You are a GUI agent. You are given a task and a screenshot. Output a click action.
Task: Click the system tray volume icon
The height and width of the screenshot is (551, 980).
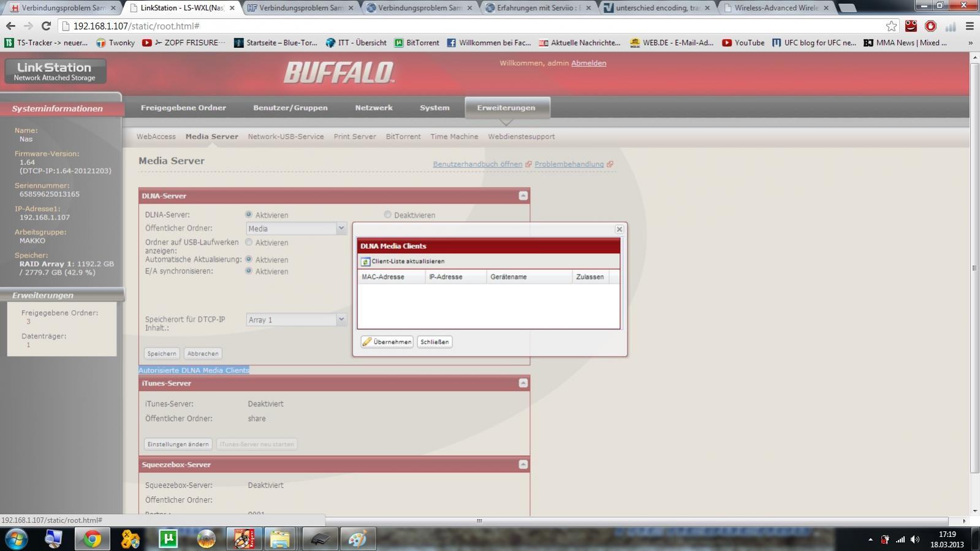coord(915,539)
